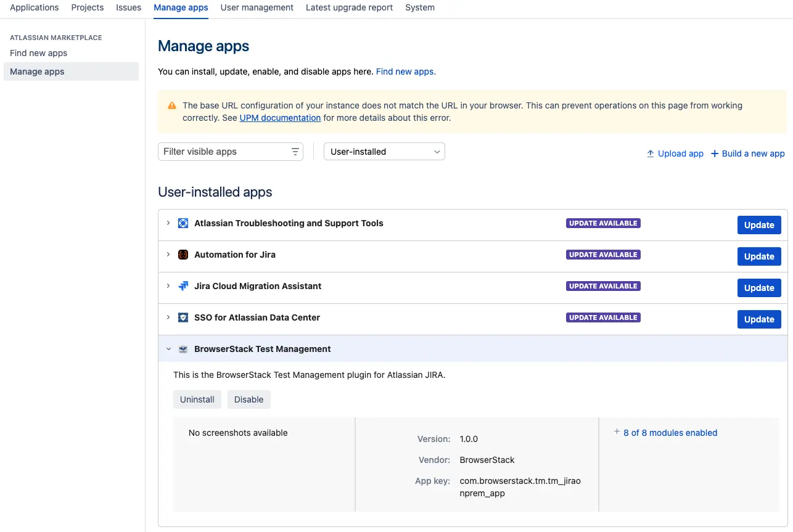The height and width of the screenshot is (532, 793).
Task: Click the Automation for Jira app icon
Action: 183,255
